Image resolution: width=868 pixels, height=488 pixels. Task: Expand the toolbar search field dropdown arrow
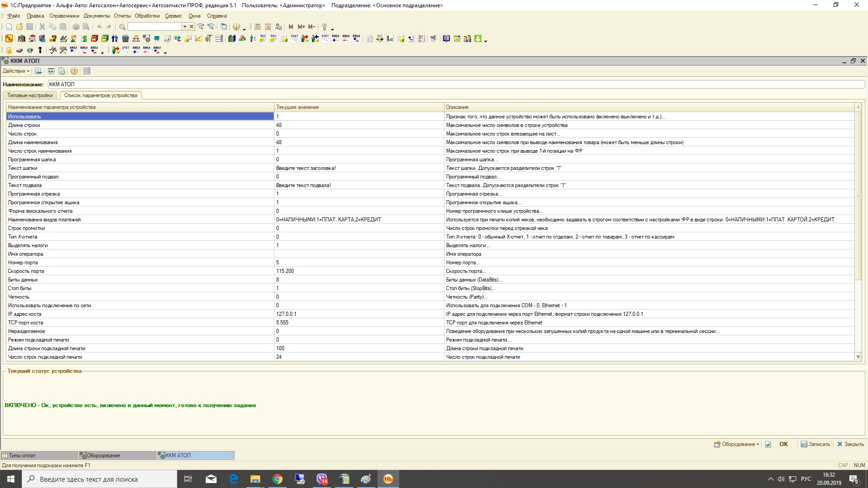click(x=184, y=27)
